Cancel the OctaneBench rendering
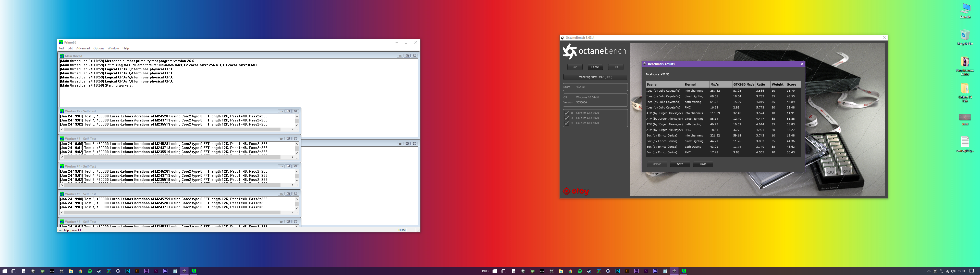The width and height of the screenshot is (980, 275). (595, 67)
